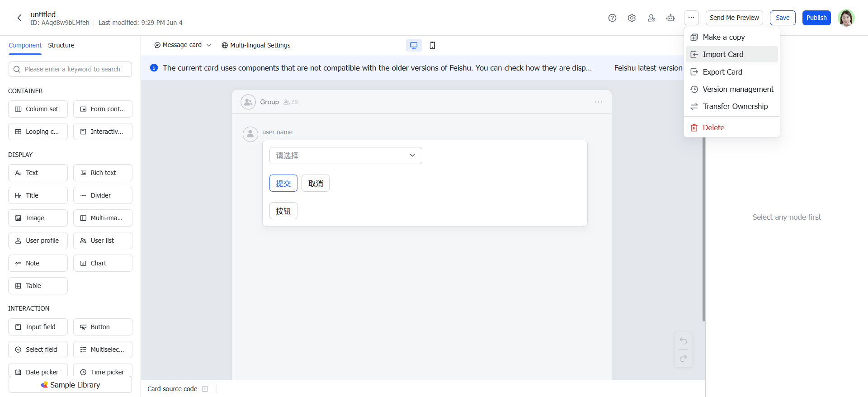The image size is (868, 397).
Task: Click the Send Me Preview button
Action: point(734,18)
